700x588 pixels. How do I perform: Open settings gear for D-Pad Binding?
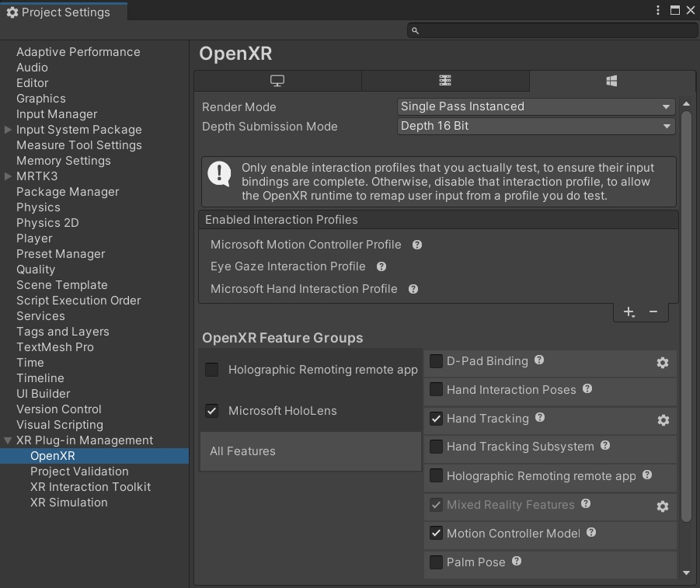tap(663, 363)
